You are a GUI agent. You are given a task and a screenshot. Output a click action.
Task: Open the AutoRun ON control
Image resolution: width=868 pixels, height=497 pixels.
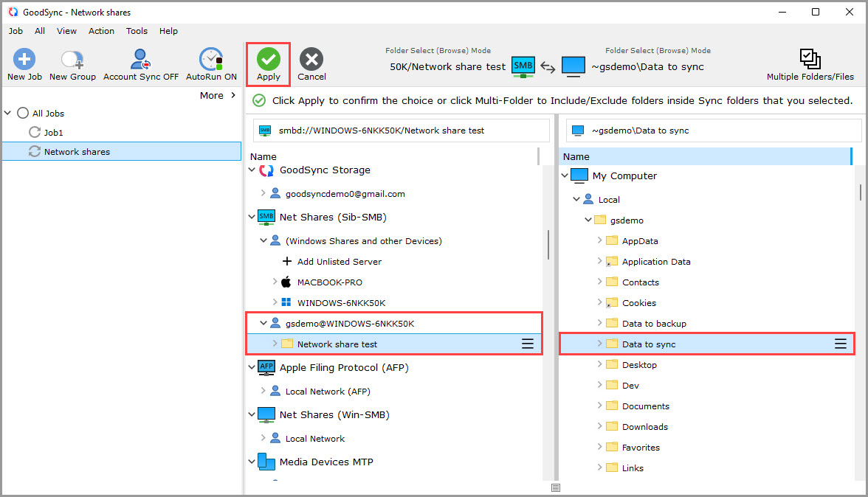point(210,63)
